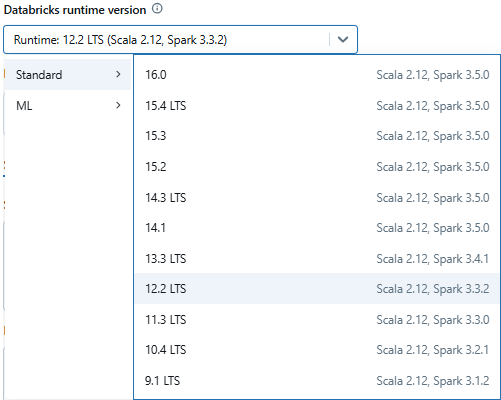Choose runtime version 10.4 LTS
This screenshot has height=400, width=501.
click(317, 350)
